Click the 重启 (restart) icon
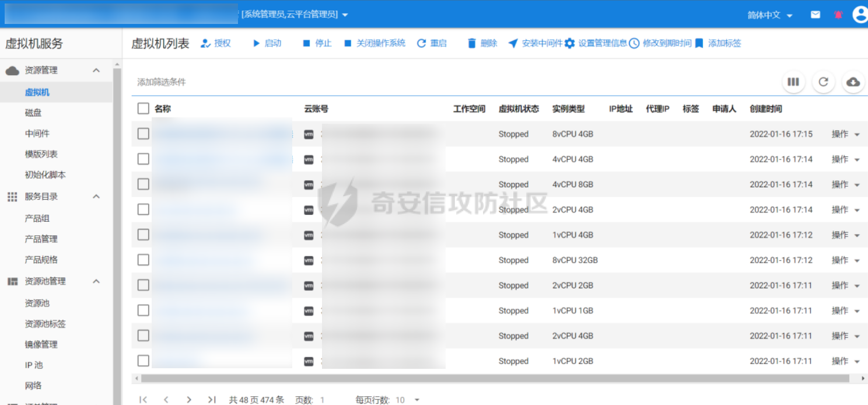This screenshot has height=405, width=868. point(421,43)
